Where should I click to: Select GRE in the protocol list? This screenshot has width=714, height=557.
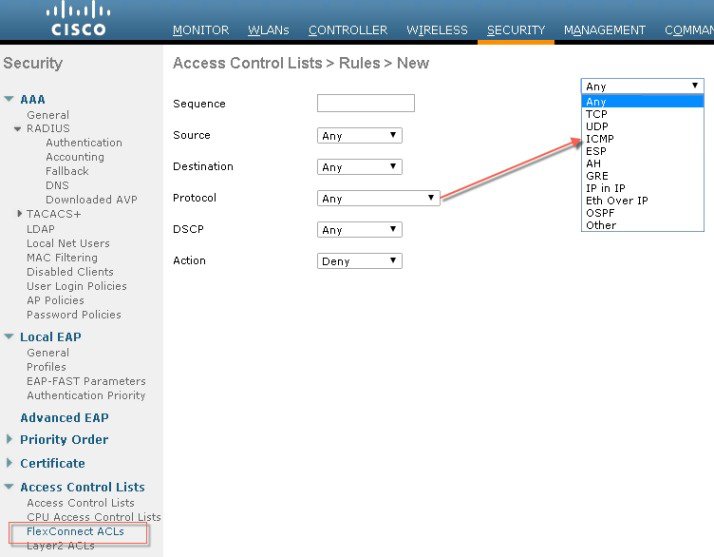[643, 175]
